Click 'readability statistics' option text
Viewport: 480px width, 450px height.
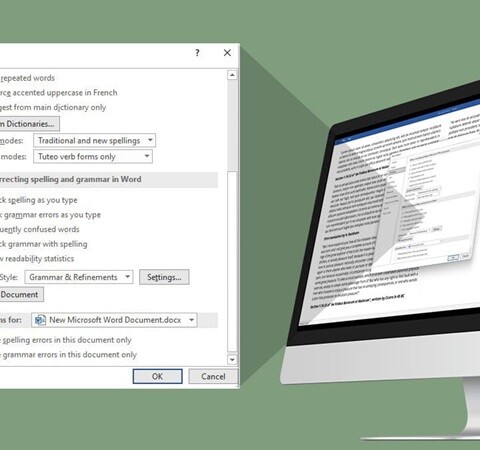(40, 259)
